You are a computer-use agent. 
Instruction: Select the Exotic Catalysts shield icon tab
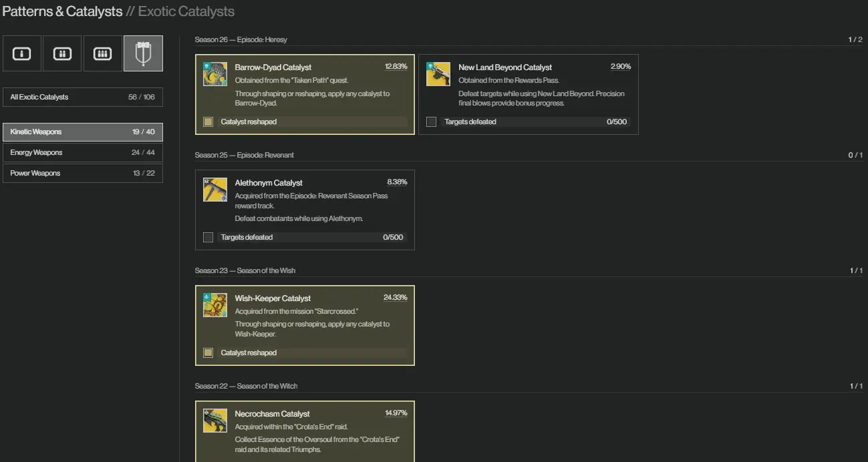(143, 53)
